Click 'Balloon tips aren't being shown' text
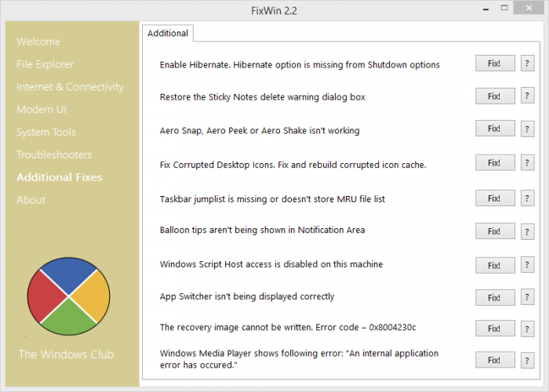 [x=262, y=230]
